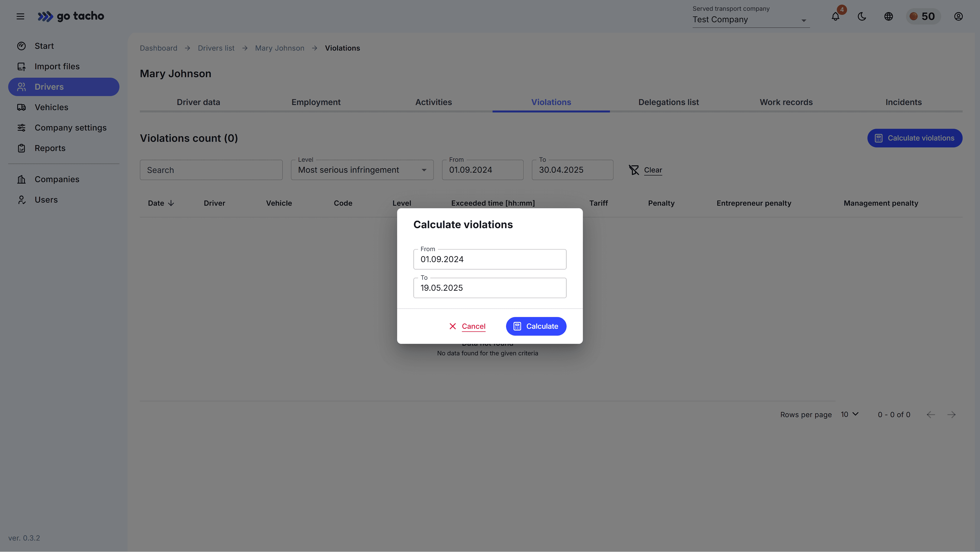This screenshot has width=980, height=552.
Task: Click Management penalty column header
Action: coord(881,203)
